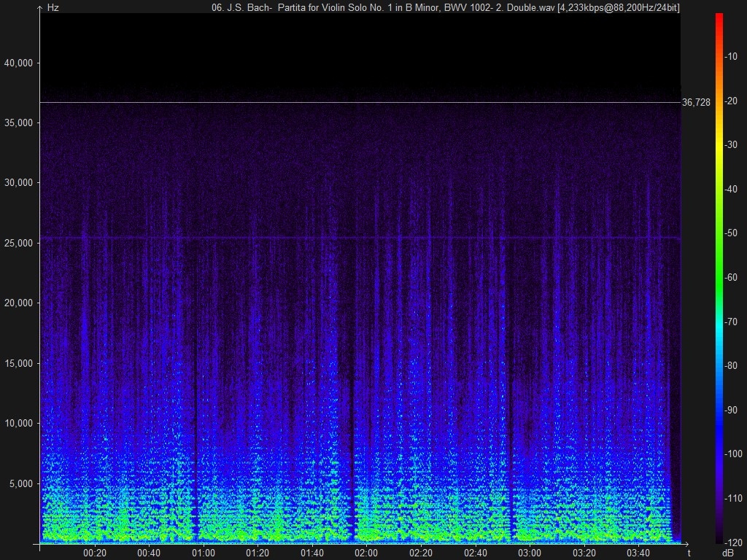Select the 36,728 frequency cursor readout
Screen dimensions: 747x560
click(696, 102)
